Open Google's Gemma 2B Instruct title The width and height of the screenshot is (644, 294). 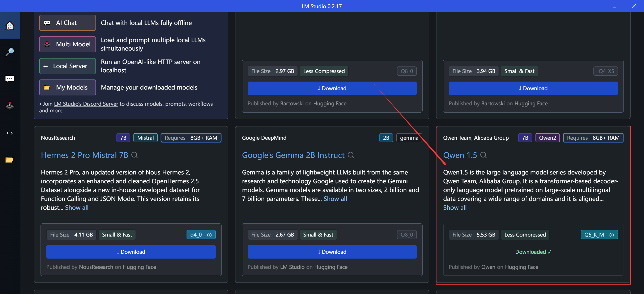tap(293, 155)
